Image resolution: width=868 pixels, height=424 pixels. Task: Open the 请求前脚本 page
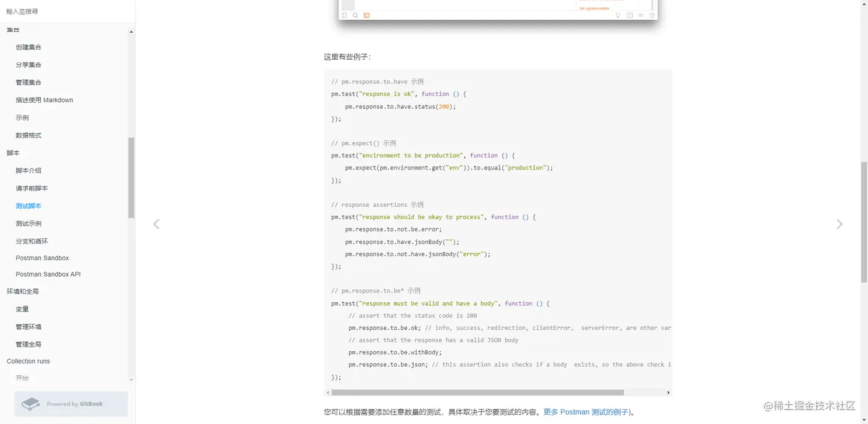[32, 188]
